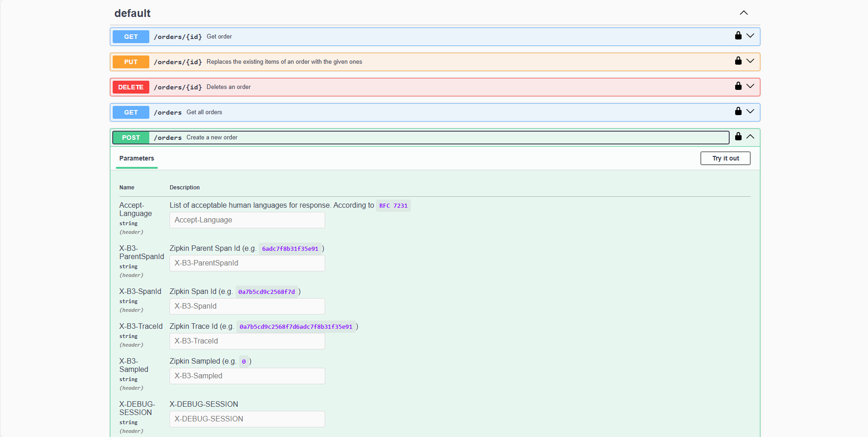The height and width of the screenshot is (437, 868).
Task: Switch to the Parameters tab
Action: click(136, 158)
